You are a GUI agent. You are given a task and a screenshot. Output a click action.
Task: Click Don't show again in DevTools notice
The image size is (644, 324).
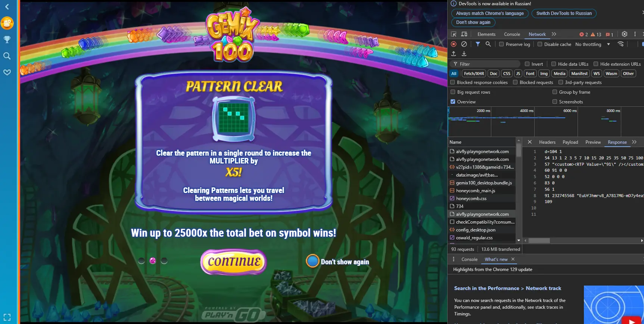tap(473, 22)
